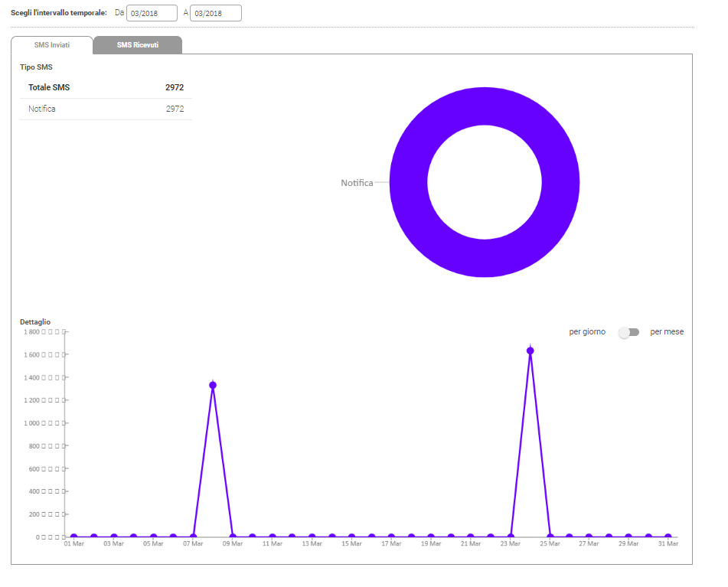Open the SMS Ricevuti tab
The height and width of the screenshot is (587, 728).
138,45
